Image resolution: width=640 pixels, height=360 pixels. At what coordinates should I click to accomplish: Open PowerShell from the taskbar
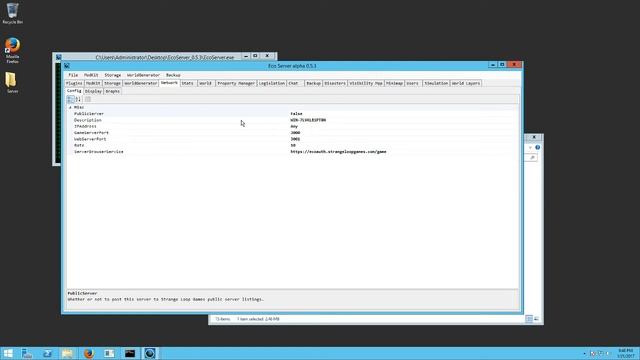click(47, 353)
